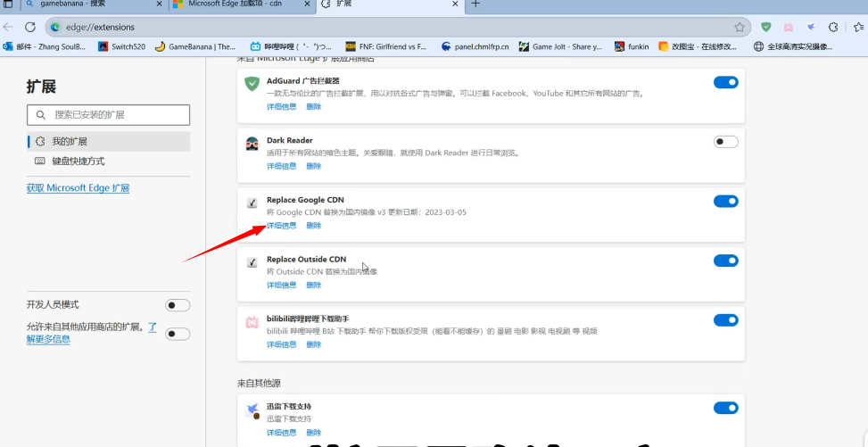Click the Replace Outside CDN card icon
The width and height of the screenshot is (868, 447).
[x=252, y=262]
